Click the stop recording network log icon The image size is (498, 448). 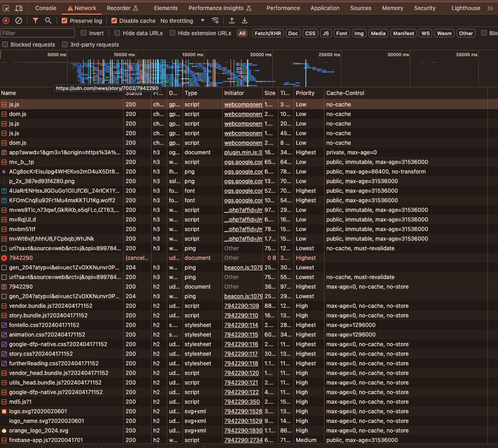coord(6,21)
